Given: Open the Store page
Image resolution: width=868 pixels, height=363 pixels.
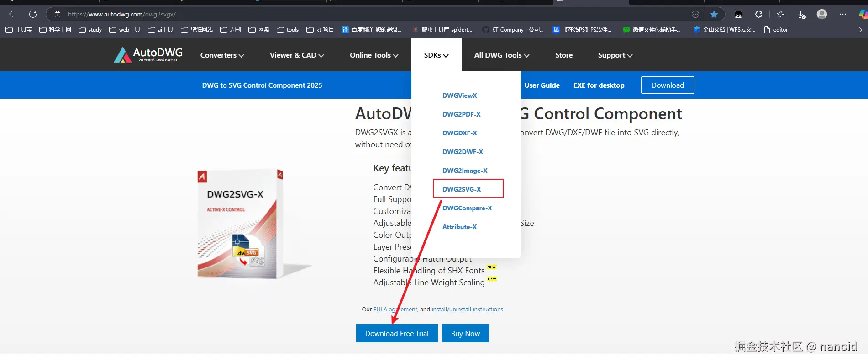Looking at the screenshot, I should click(x=564, y=55).
